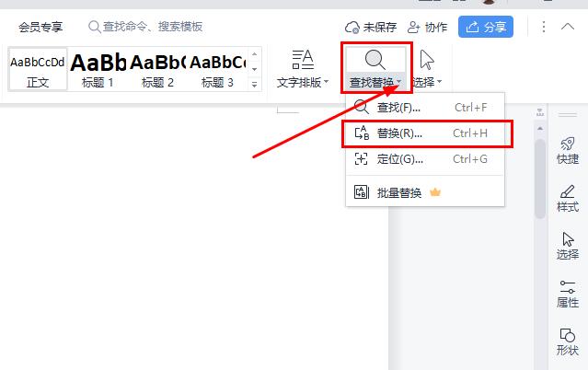588x370 pixels.
Task: Apply the 标题 1 style
Action: tap(98, 69)
